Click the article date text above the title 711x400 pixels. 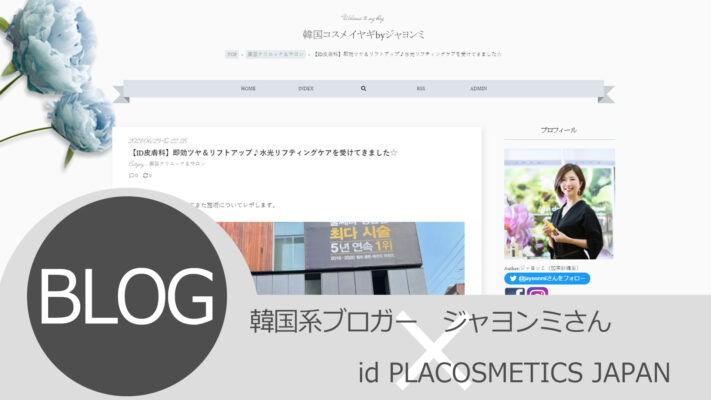click(158, 141)
